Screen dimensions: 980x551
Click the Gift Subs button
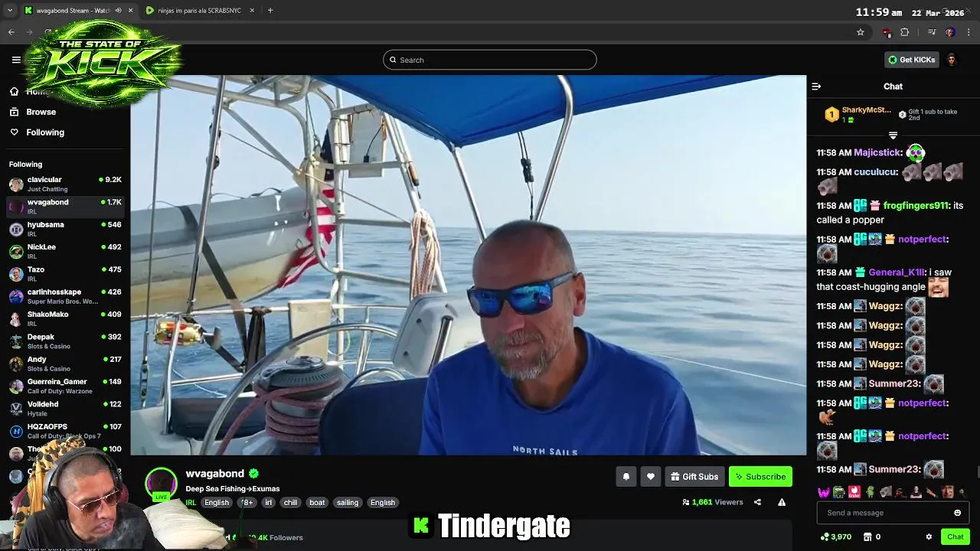pyautogui.click(x=694, y=477)
